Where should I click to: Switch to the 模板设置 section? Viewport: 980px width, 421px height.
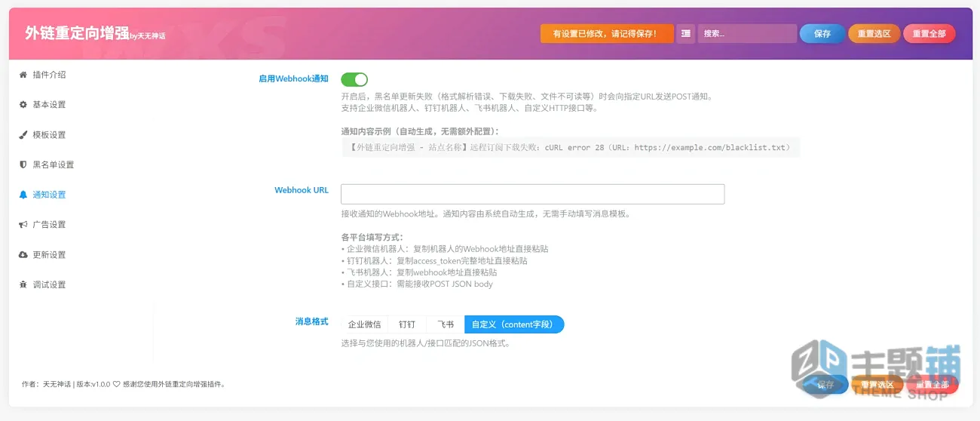[x=49, y=135]
